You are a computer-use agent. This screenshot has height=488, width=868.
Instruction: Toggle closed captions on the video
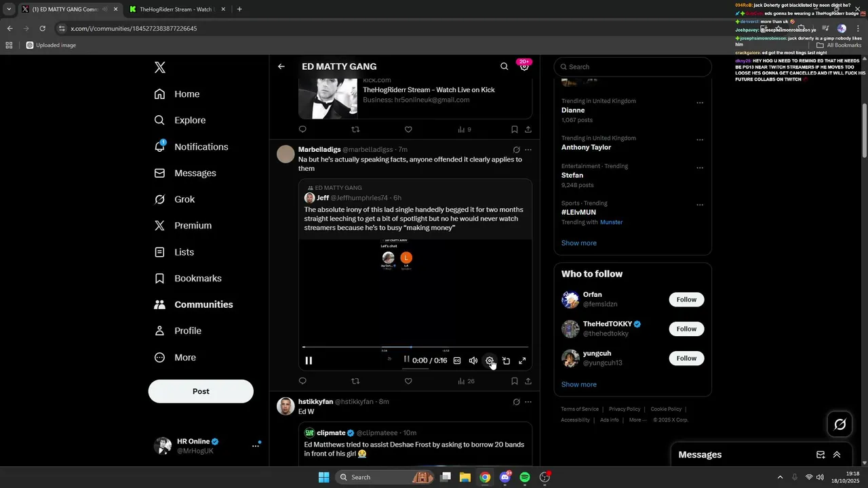point(457,361)
